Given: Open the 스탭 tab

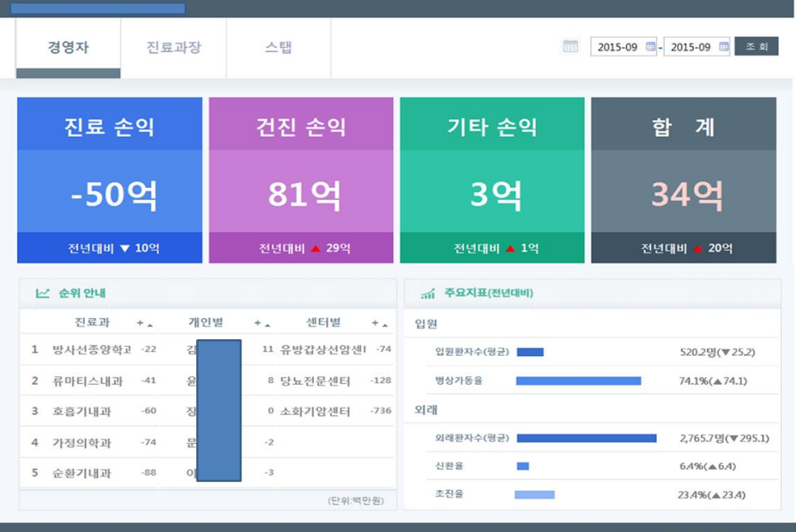Looking at the screenshot, I should (279, 48).
